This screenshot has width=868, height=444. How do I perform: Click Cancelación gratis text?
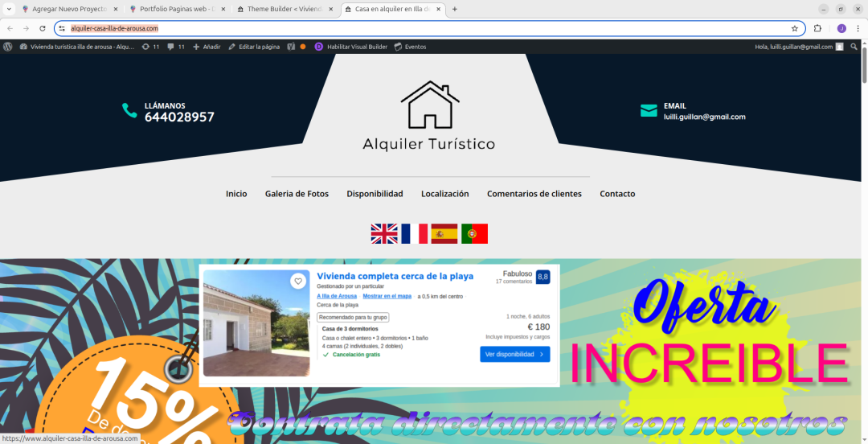pyautogui.click(x=357, y=354)
